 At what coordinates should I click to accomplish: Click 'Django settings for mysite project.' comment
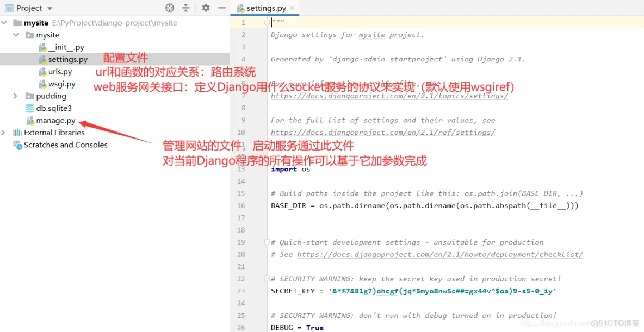[x=348, y=35]
